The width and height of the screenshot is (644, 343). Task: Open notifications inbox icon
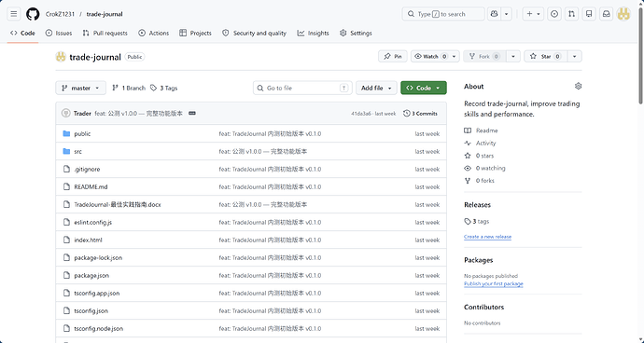[607, 14]
